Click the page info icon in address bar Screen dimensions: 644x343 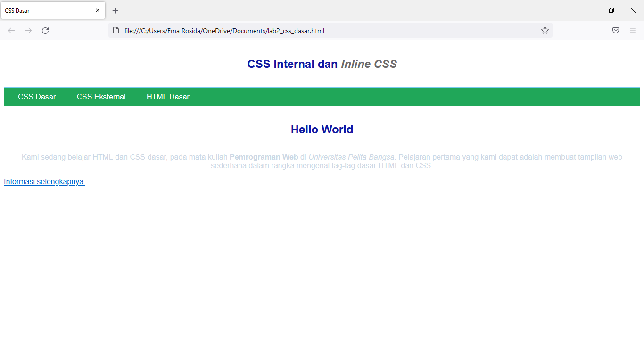pos(116,30)
